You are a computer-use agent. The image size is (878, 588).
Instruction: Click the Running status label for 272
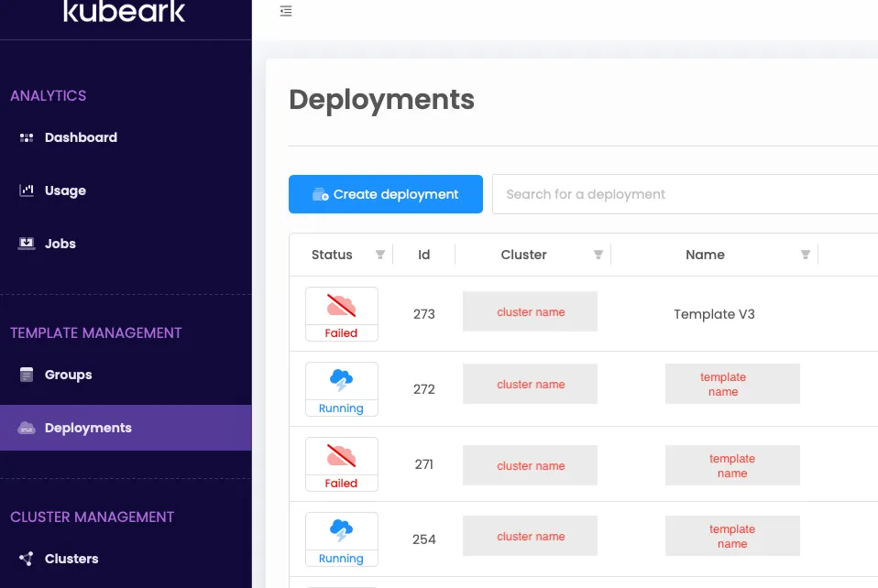[x=341, y=408]
